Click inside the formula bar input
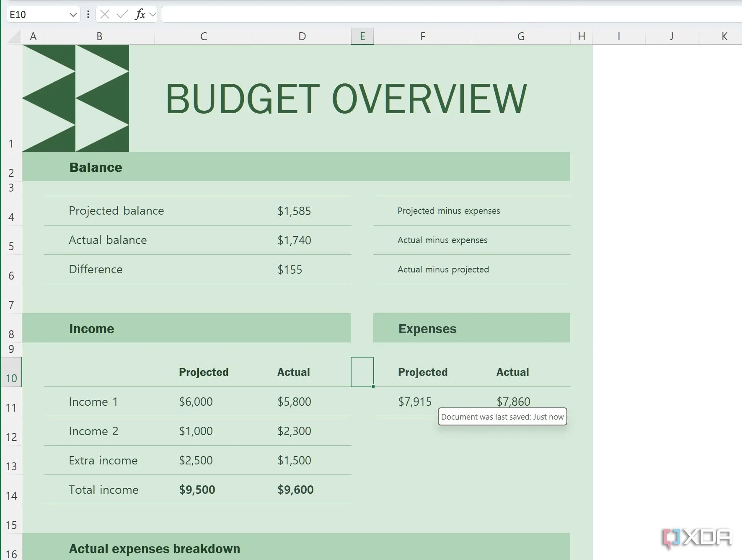 [451, 15]
